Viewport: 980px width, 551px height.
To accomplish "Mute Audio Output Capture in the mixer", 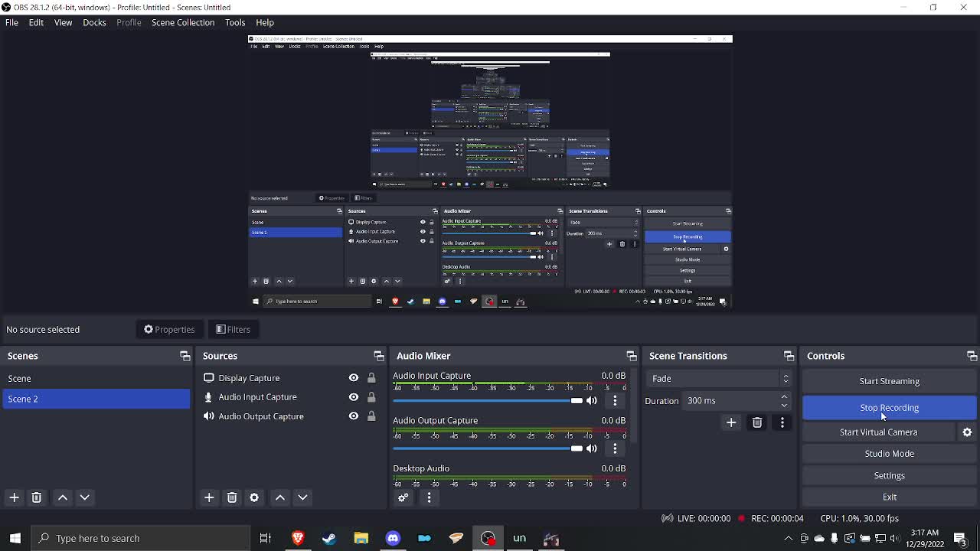I will pos(592,448).
